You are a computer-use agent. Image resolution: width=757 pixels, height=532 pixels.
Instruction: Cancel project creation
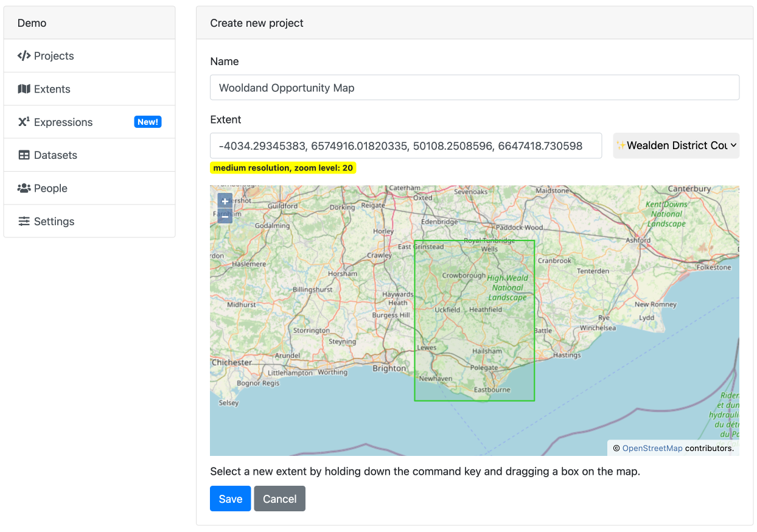click(x=279, y=499)
